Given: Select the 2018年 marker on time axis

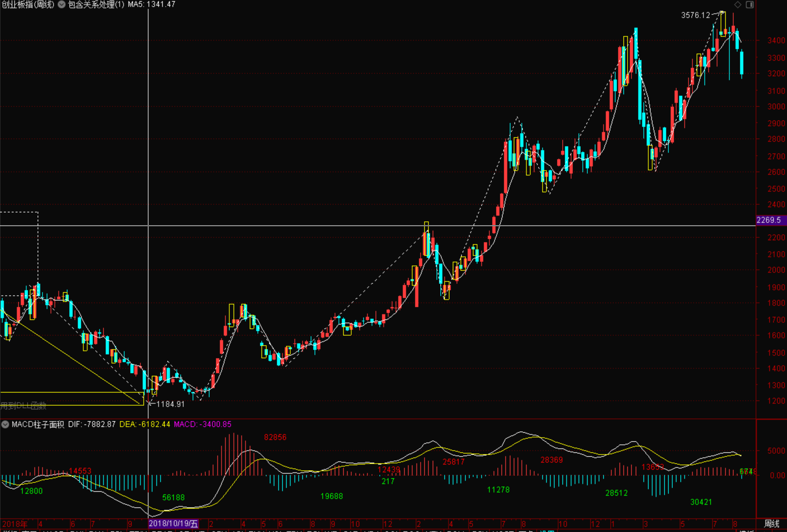Looking at the screenshot, I should pos(15,524).
